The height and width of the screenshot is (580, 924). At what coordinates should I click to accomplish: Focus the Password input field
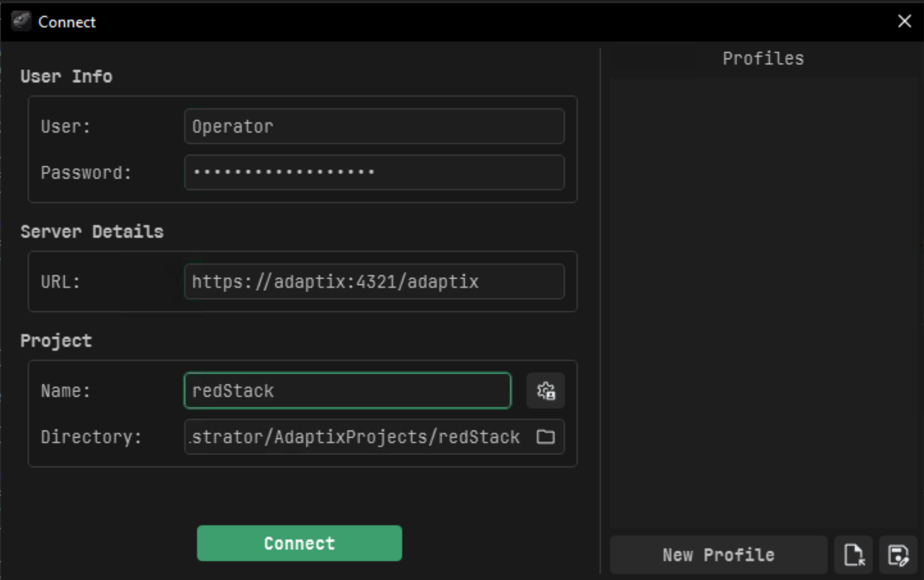point(374,172)
